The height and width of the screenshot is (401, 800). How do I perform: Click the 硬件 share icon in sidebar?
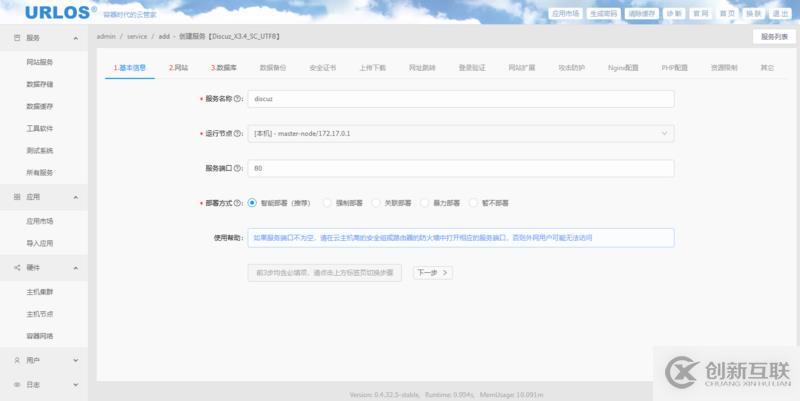point(17,268)
